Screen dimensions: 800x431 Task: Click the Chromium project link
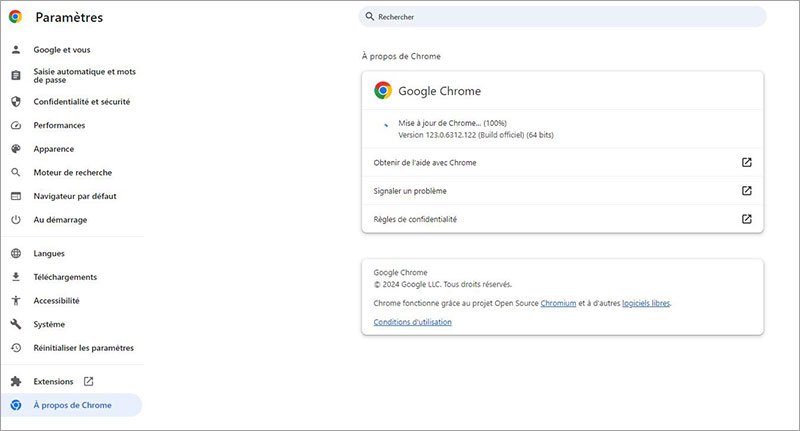[558, 302]
